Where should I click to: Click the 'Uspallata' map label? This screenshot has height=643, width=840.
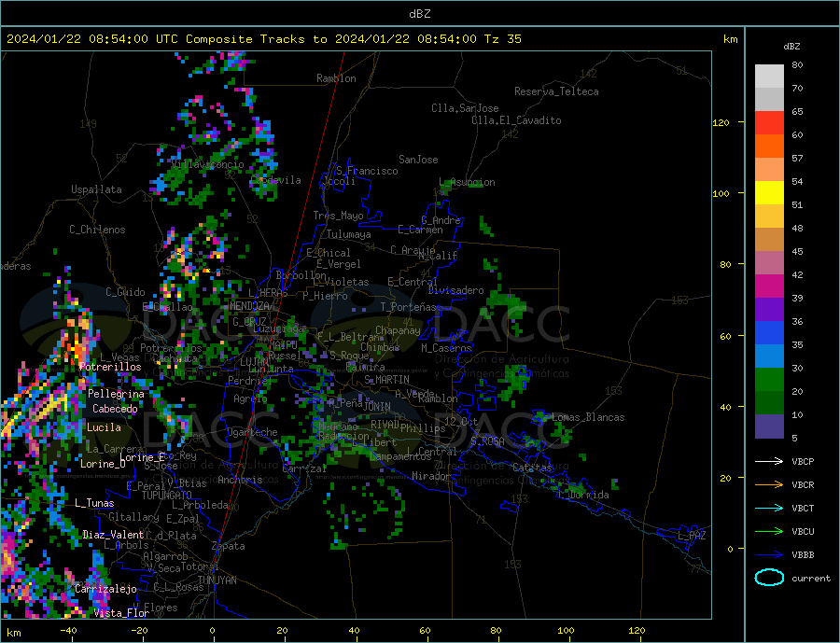[x=96, y=189]
